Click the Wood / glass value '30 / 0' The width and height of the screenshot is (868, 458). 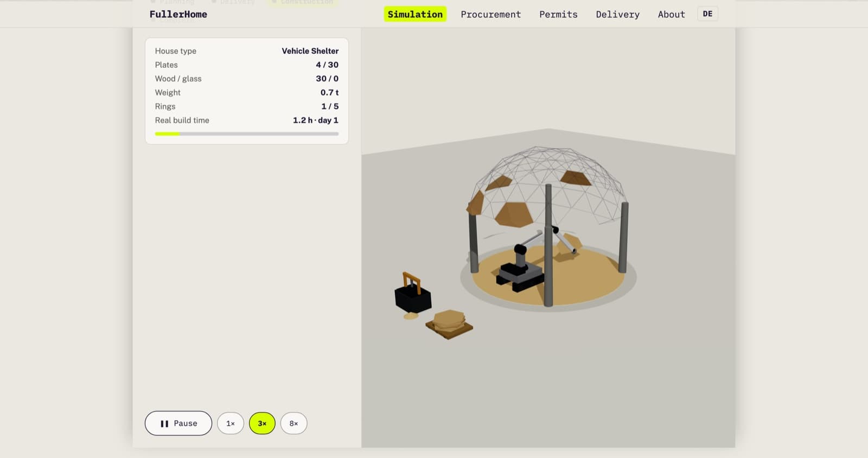click(327, 79)
